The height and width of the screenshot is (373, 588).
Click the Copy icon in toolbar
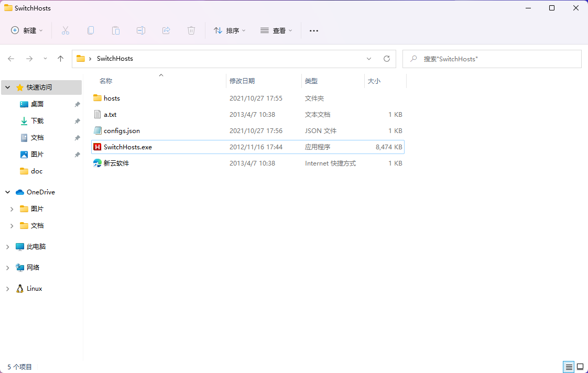click(90, 30)
